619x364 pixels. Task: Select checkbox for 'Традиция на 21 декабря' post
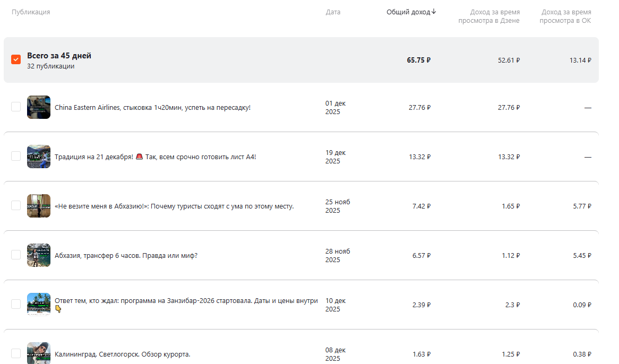pos(16,157)
